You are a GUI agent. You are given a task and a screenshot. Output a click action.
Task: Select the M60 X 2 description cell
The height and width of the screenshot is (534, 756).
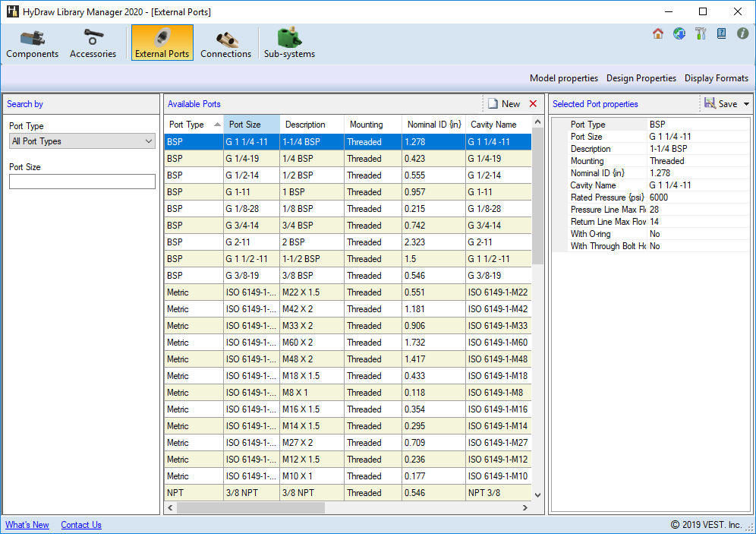[312, 343]
